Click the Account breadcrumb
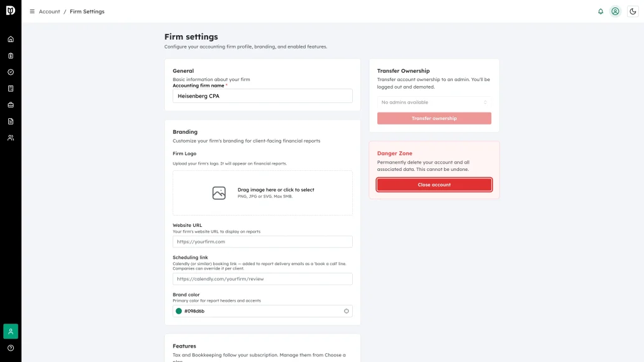The width and height of the screenshot is (644, 362). (x=49, y=11)
